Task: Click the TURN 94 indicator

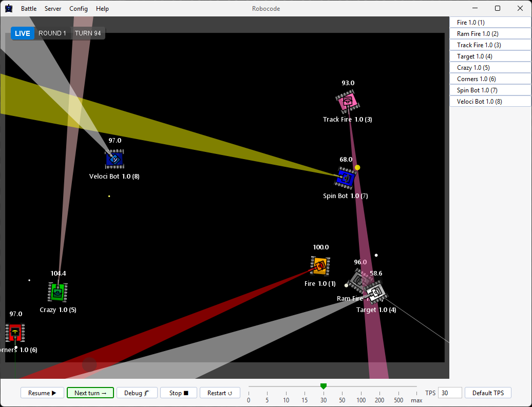Action: (x=88, y=33)
